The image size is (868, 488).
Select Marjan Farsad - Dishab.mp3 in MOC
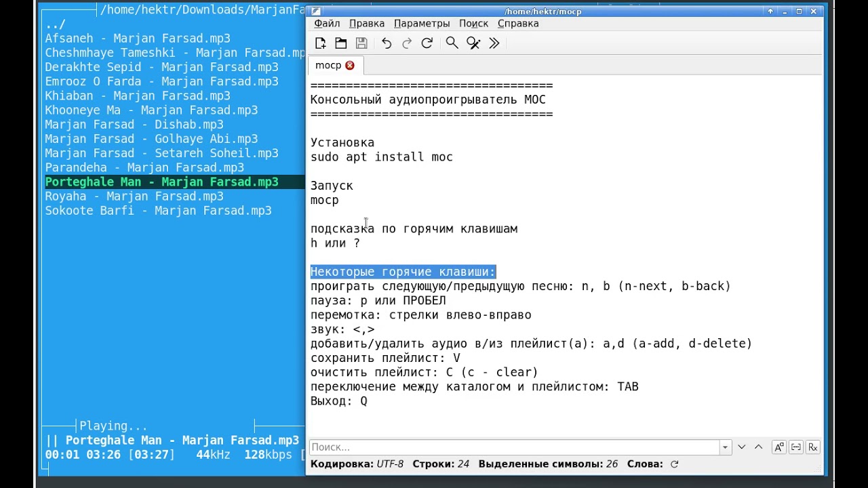(134, 125)
